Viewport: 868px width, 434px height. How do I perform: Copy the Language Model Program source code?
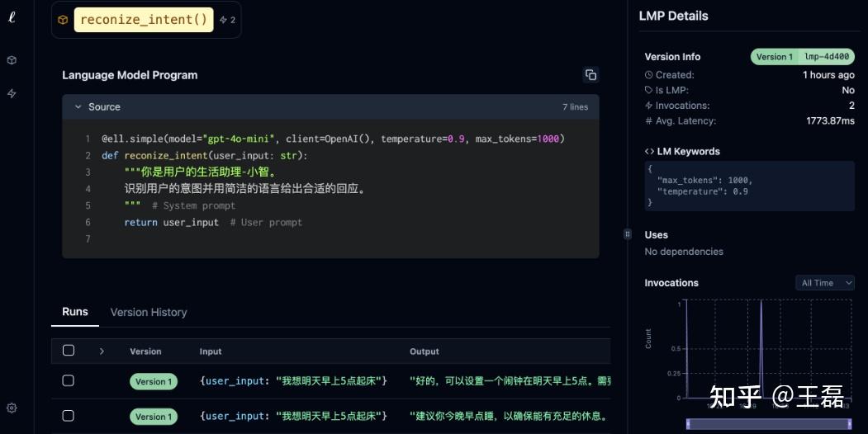coord(591,75)
